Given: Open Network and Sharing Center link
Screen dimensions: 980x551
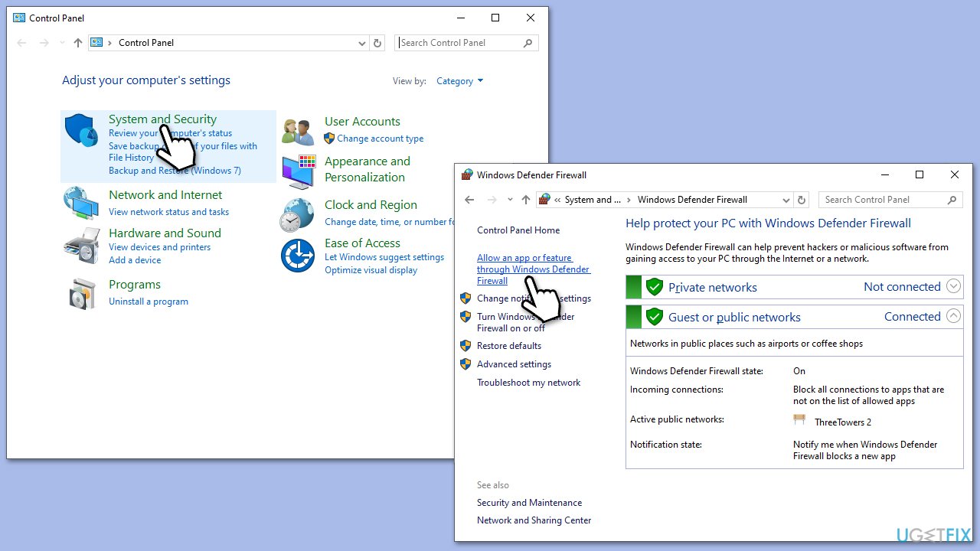Looking at the screenshot, I should click(534, 520).
